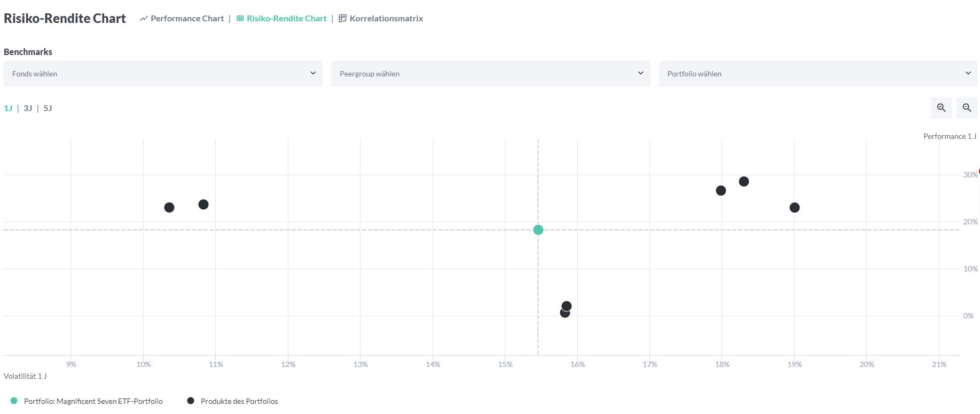Click the Performance Chart line icon
Screen dimensions: 980x414
(144, 19)
